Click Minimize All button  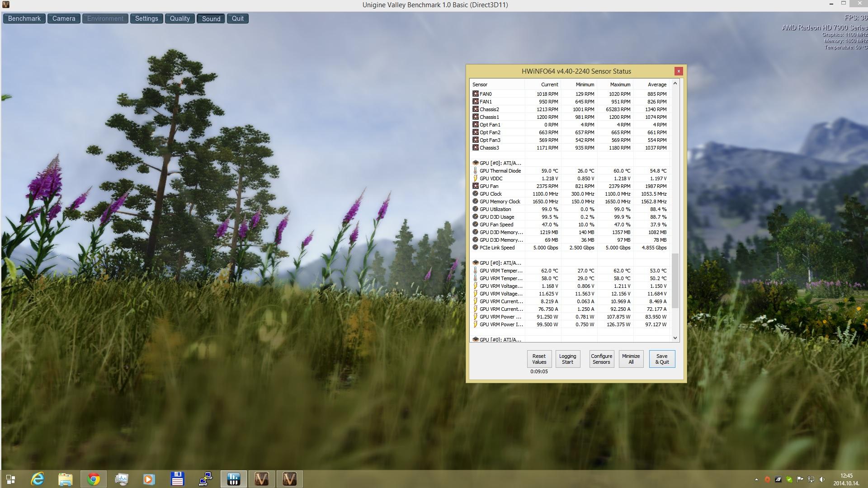coord(631,359)
